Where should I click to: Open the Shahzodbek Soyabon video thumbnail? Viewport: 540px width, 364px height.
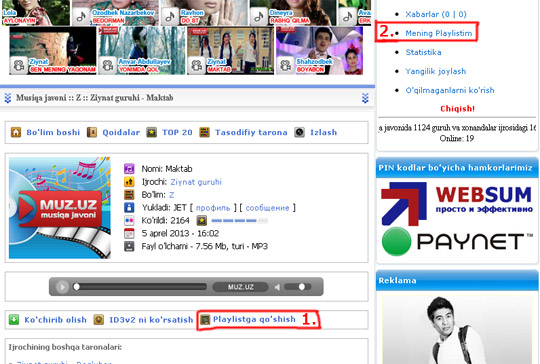point(319,51)
